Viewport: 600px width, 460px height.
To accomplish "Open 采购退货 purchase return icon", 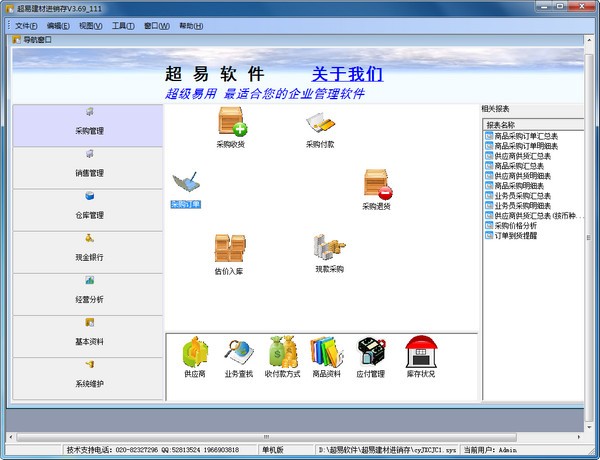I will coord(377,190).
